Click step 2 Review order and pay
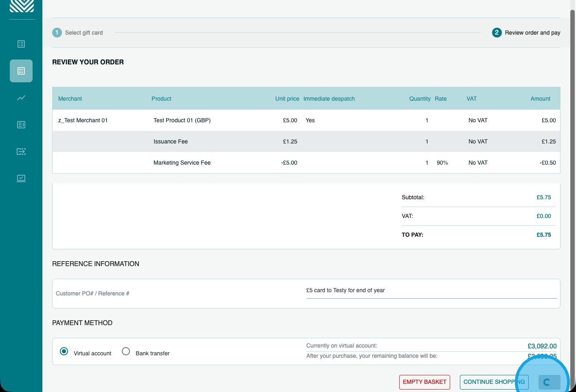This screenshot has width=576, height=392. click(526, 33)
